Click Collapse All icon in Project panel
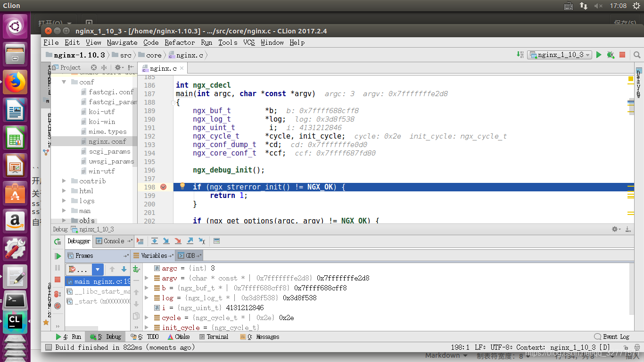Viewport: 644px width, 362px height. point(104,67)
